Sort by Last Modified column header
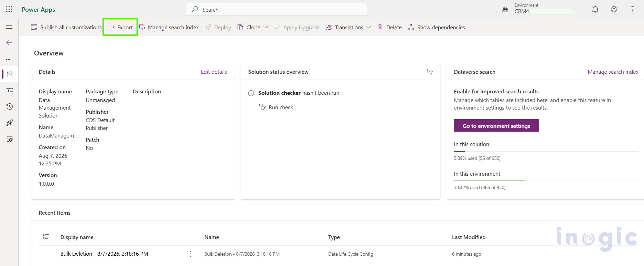The width and height of the screenshot is (644, 266). click(x=469, y=237)
